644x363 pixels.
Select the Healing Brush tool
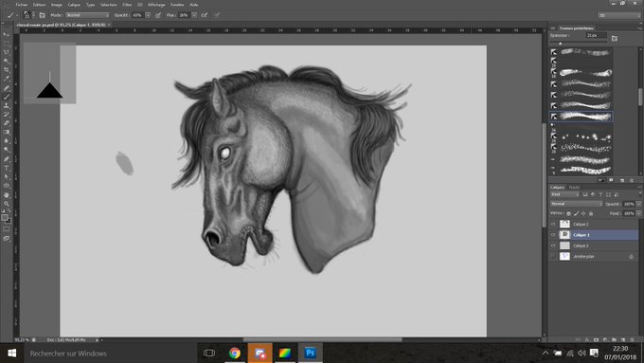click(7, 88)
